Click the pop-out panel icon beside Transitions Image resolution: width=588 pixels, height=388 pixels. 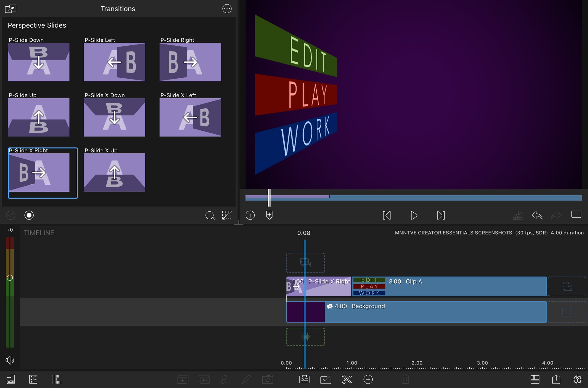[x=11, y=9]
